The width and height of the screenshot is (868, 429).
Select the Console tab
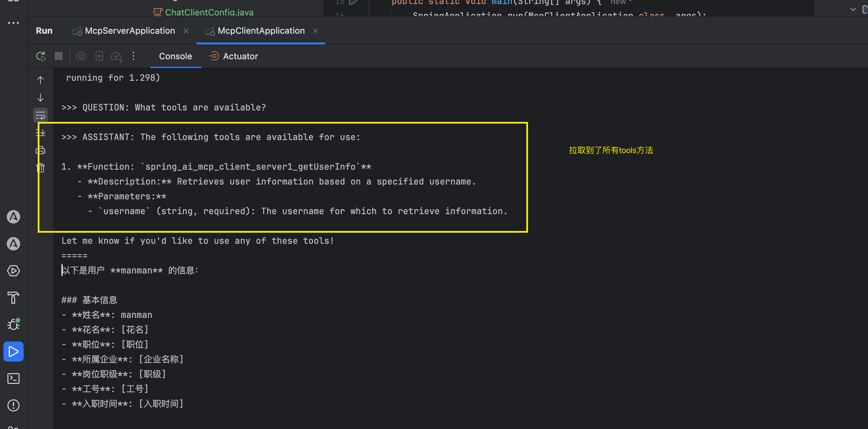pos(175,56)
